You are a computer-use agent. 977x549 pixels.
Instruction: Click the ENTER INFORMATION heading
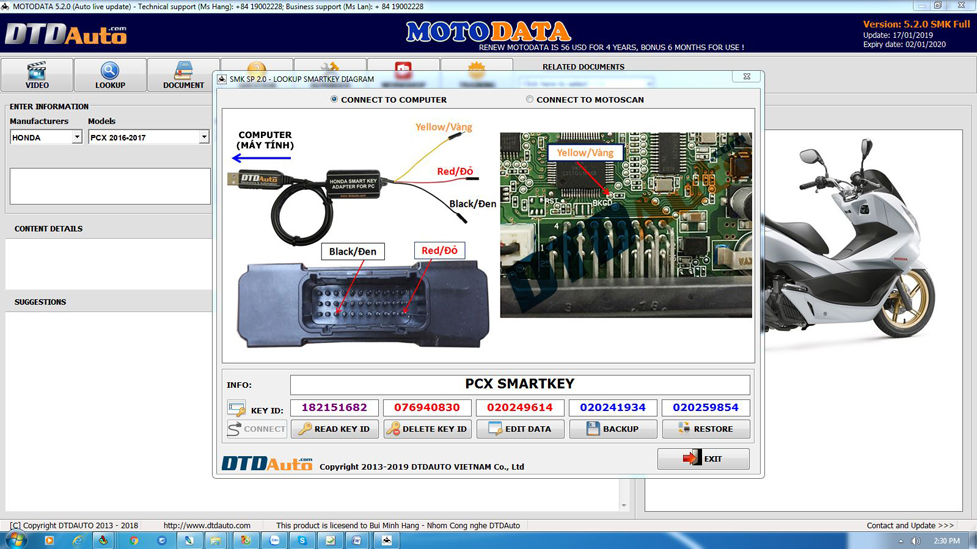(x=49, y=107)
